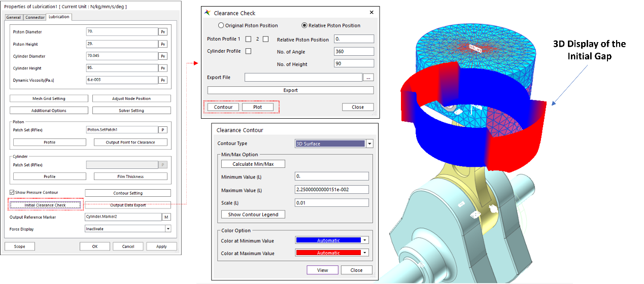Screen dimensions: 644x284
Task: Click the Pv button beside Piston Height
Action: pyautogui.click(x=163, y=44)
